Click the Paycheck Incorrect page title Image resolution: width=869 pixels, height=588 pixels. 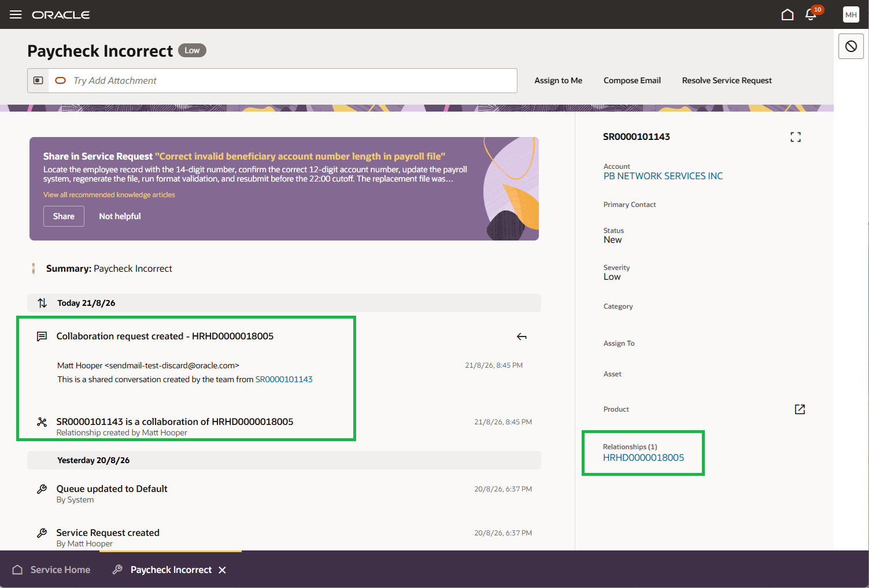(100, 51)
